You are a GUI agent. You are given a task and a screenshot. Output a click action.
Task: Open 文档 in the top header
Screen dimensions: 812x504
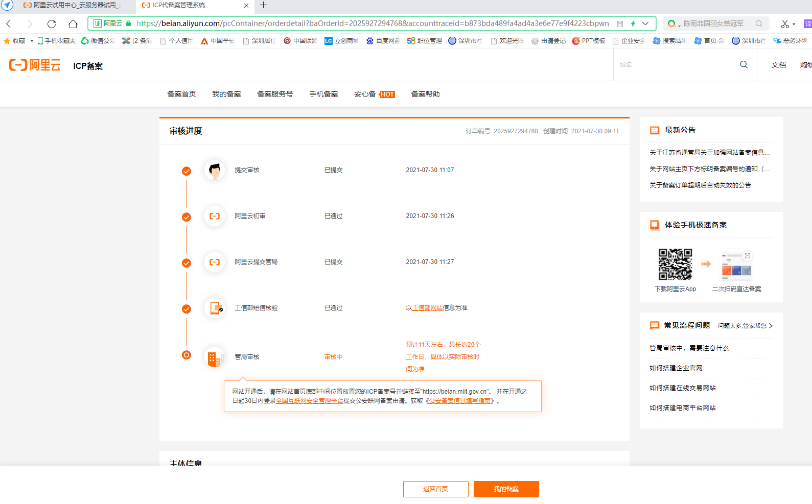point(779,65)
